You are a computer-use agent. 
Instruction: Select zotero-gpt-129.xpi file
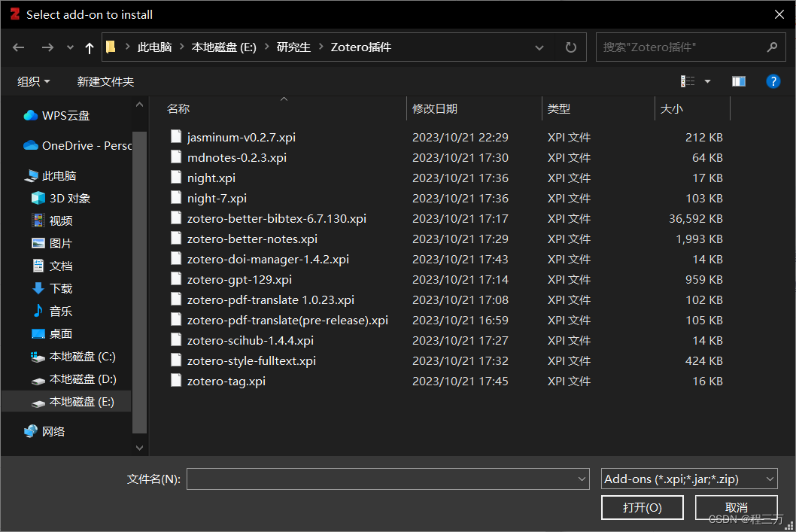(x=239, y=279)
